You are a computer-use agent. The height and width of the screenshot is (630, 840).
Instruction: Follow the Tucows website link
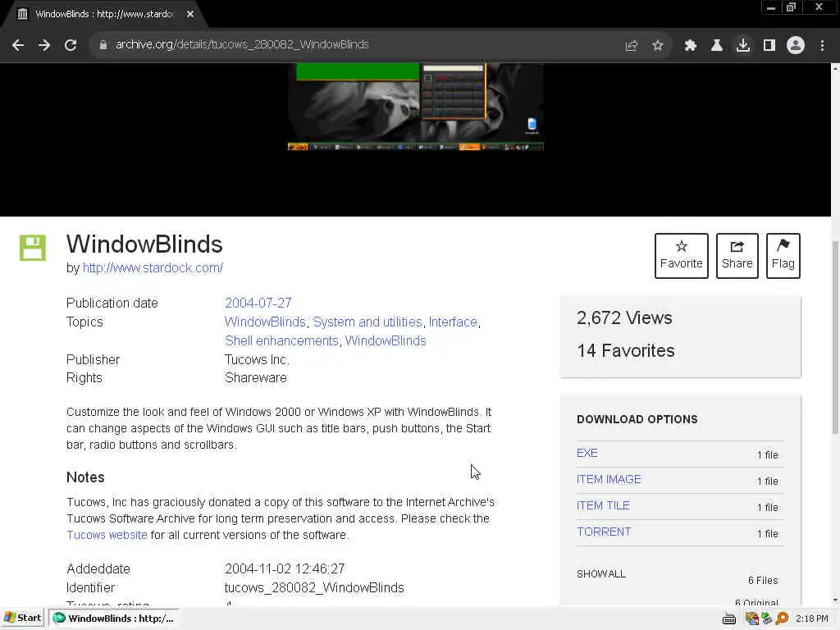click(x=107, y=535)
